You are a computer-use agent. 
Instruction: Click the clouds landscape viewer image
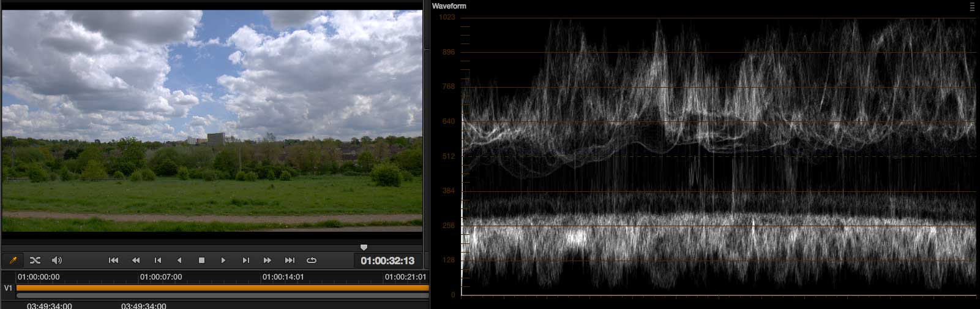tap(212, 120)
